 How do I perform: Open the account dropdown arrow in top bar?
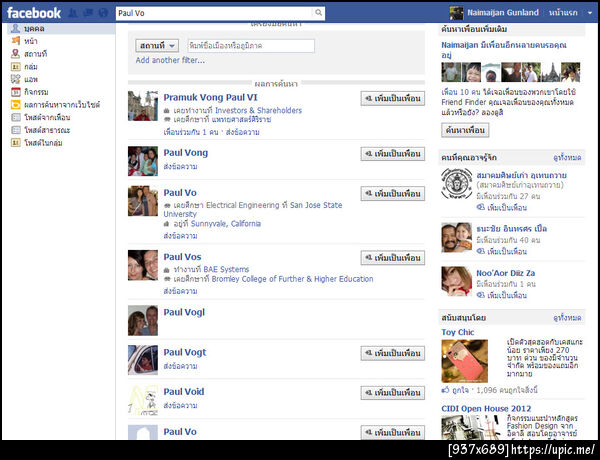[590, 13]
